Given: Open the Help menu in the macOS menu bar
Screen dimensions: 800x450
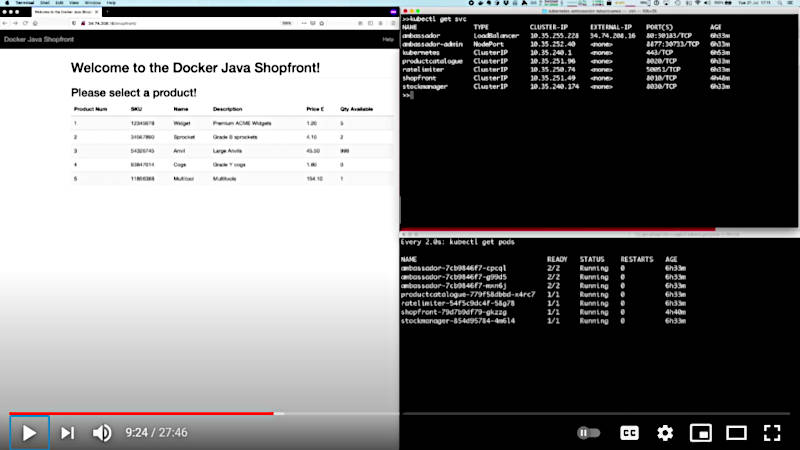Looking at the screenshot, I should 111,3.
